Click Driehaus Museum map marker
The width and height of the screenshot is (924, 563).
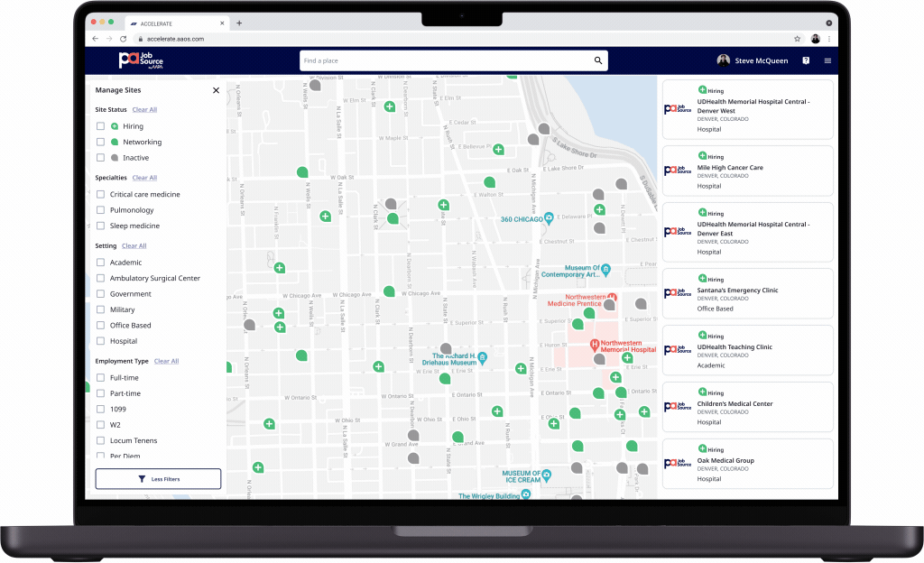(482, 357)
